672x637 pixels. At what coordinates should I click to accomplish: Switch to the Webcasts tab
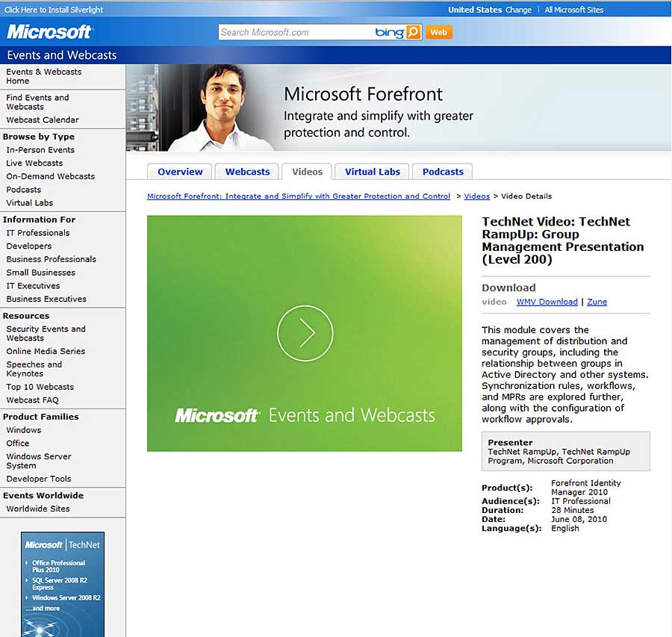tap(247, 172)
